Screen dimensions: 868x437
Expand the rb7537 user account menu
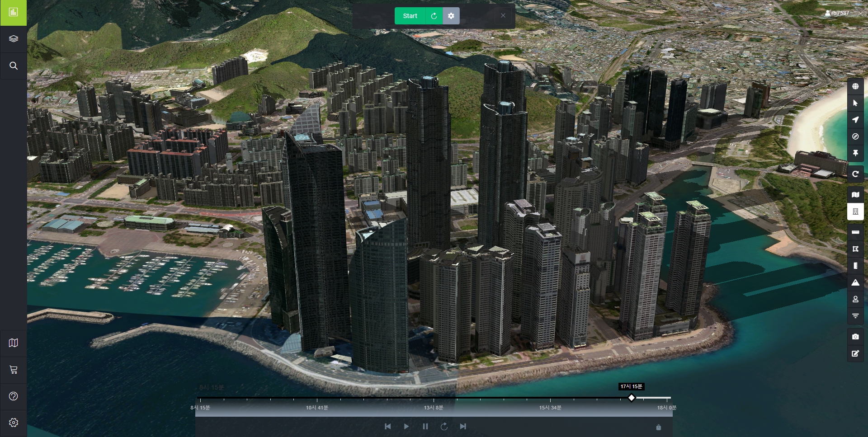pos(837,13)
